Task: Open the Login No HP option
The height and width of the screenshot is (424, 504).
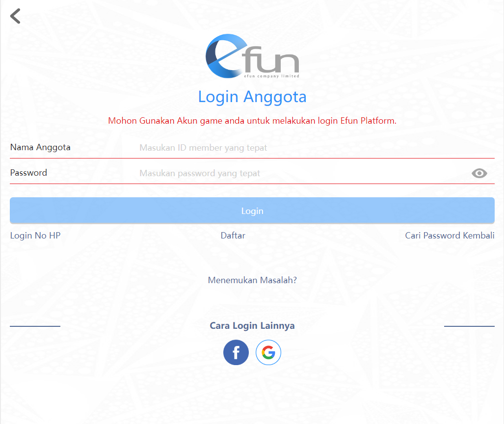Action: tap(35, 236)
